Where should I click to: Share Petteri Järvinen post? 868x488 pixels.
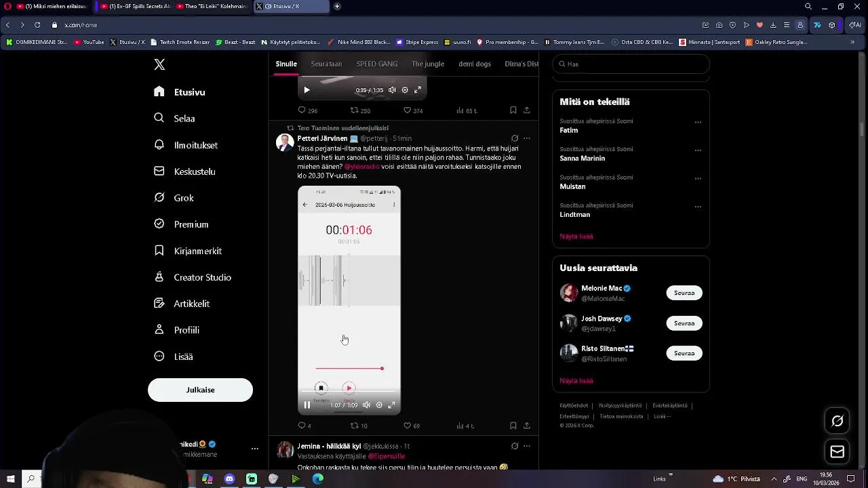click(526, 426)
